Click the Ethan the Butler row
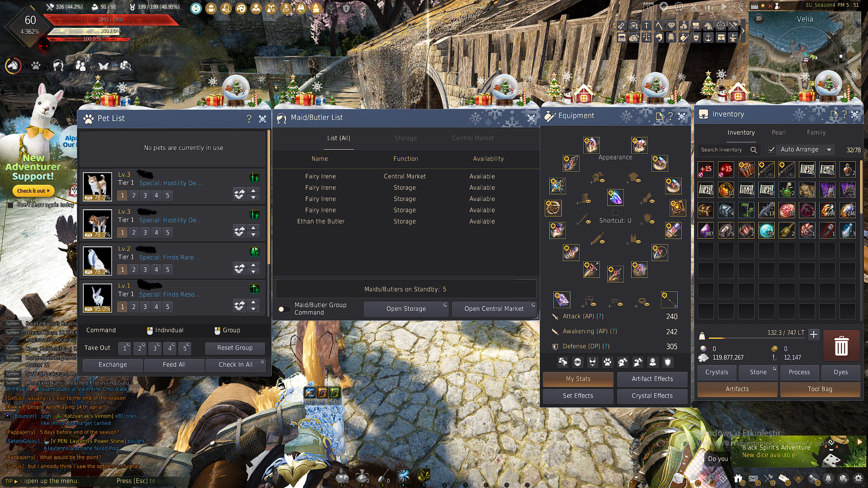This screenshot has height=488, width=868. coord(406,221)
